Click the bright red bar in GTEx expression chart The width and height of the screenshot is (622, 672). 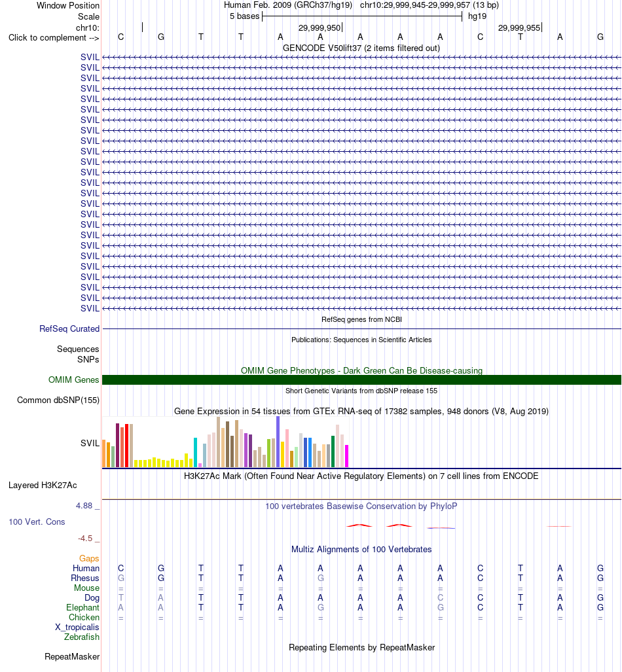[126, 446]
